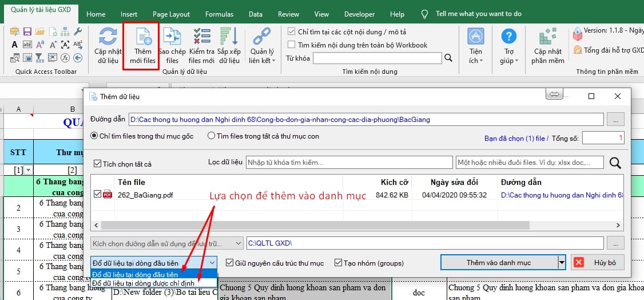Toggle the Tạo nhóm (groups) checkbox
Viewport: 644px width, 300px height.
pyautogui.click(x=338, y=263)
